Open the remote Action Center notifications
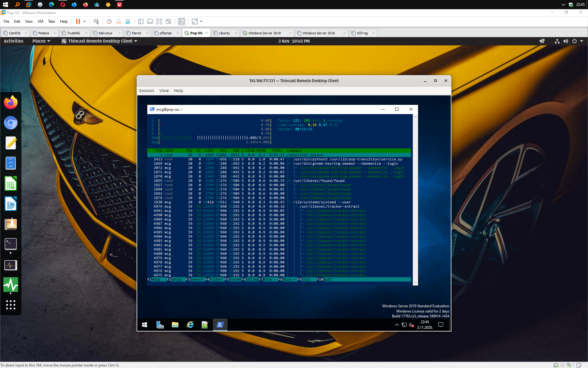Image resolution: width=588 pixels, height=368 pixels. point(441,325)
